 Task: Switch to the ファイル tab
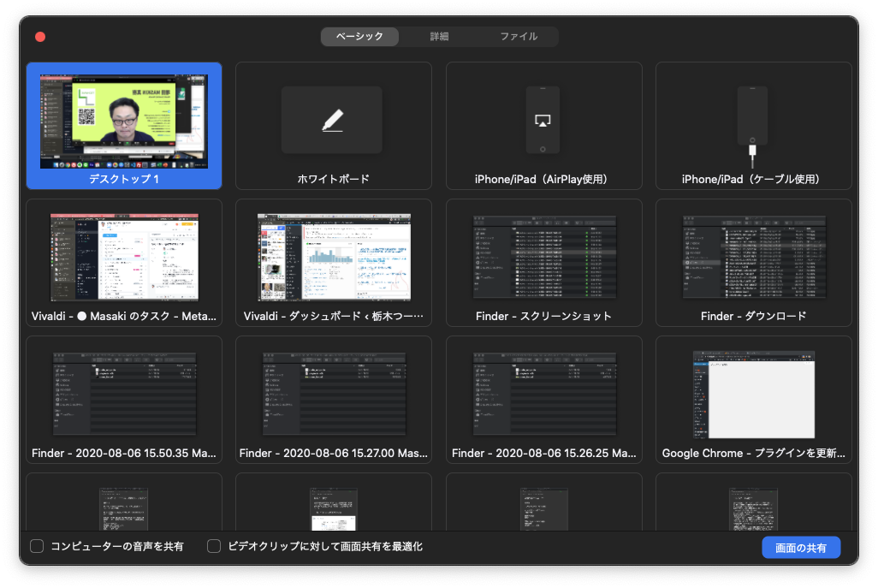pyautogui.click(x=519, y=37)
